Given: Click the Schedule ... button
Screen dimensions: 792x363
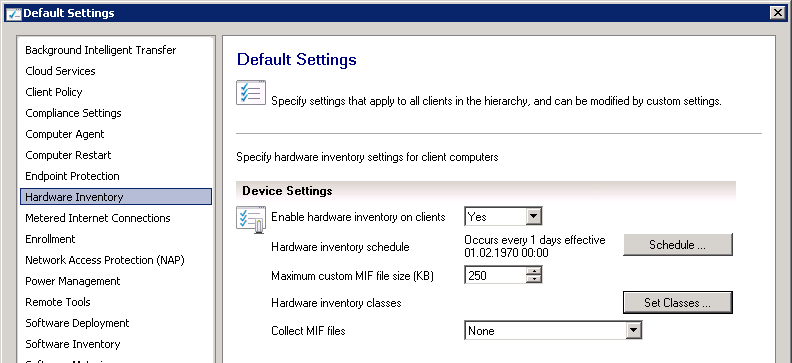Looking at the screenshot, I should [x=677, y=245].
